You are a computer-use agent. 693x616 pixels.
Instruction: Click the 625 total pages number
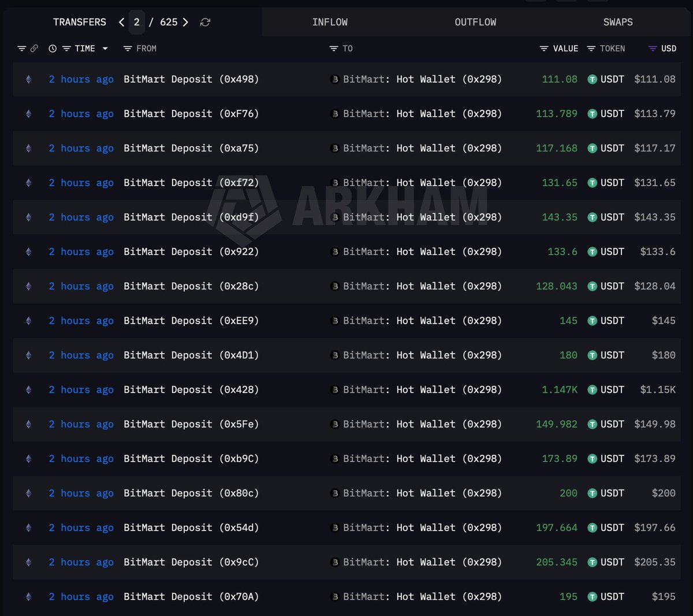169,22
